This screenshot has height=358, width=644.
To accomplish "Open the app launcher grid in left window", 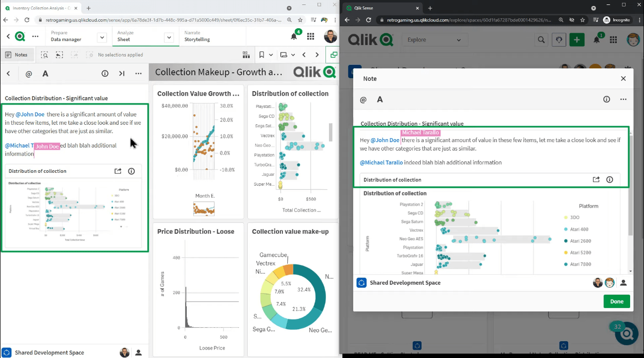I will 311,37.
